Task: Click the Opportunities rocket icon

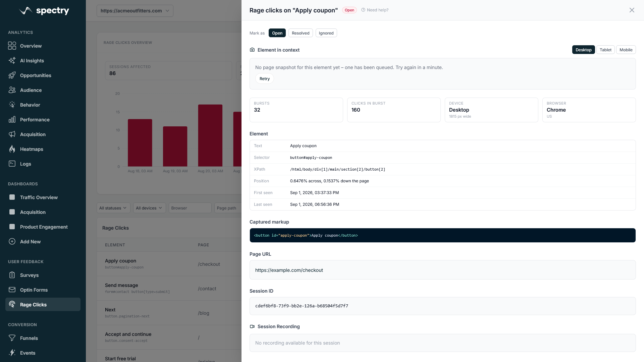Action: coord(12,75)
